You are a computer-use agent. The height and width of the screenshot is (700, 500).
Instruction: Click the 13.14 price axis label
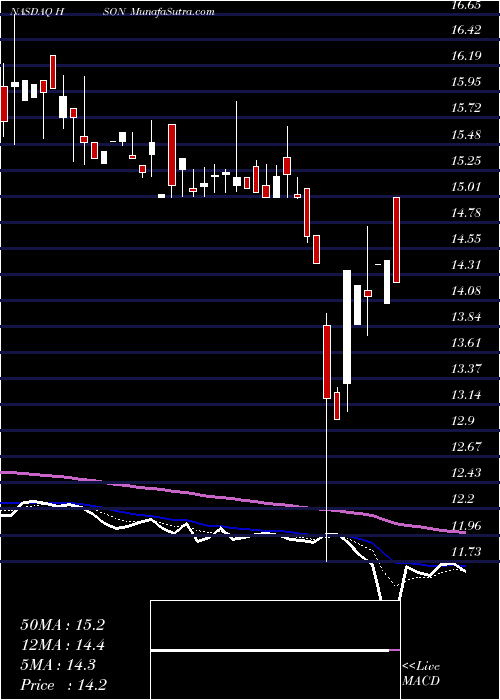(467, 395)
